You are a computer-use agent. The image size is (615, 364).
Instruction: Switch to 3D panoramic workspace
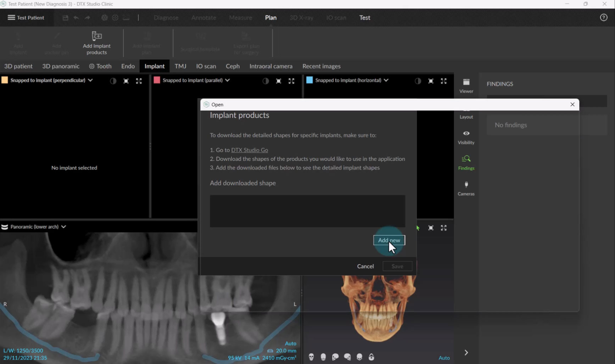(x=61, y=66)
